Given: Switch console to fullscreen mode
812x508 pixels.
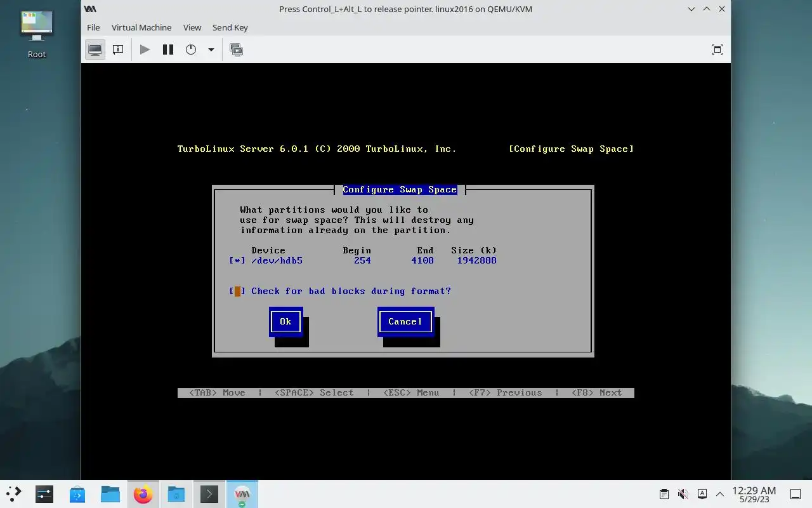Looking at the screenshot, I should coord(717,50).
